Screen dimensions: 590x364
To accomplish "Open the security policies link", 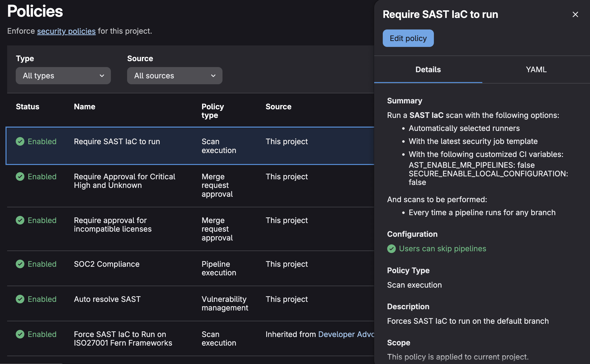I will click(x=66, y=31).
